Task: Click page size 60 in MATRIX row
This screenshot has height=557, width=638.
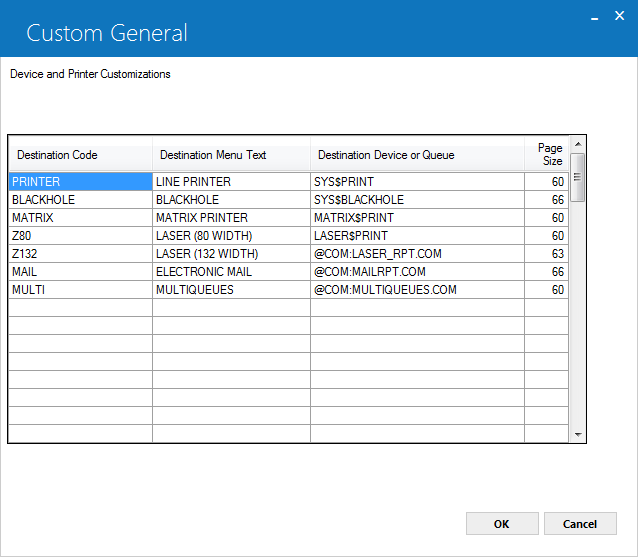Action: (546, 218)
